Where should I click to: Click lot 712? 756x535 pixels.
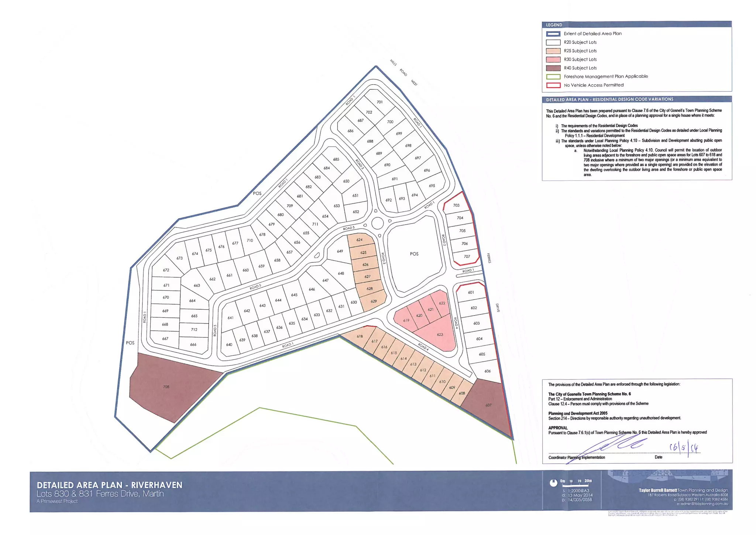pyautogui.click(x=194, y=330)
